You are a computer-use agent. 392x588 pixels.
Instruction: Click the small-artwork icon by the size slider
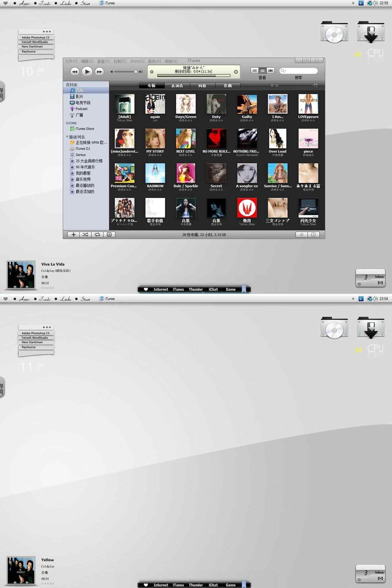[x=272, y=85]
